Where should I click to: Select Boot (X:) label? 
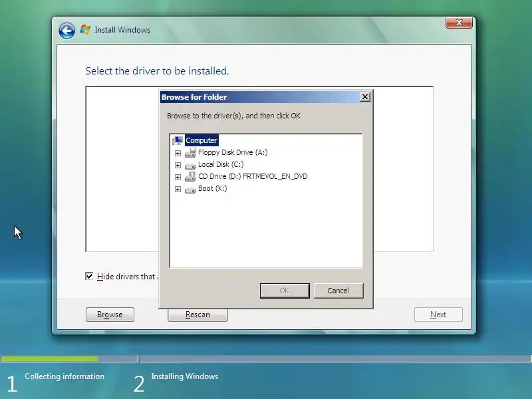click(212, 188)
